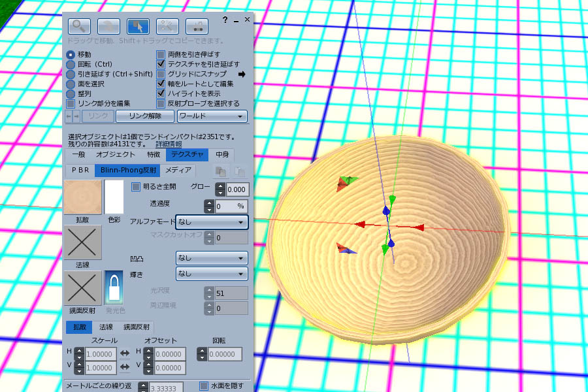This screenshot has height=392, width=588.
Task: Open the 凹凸 bumpiness dropdown
Action: 212,258
